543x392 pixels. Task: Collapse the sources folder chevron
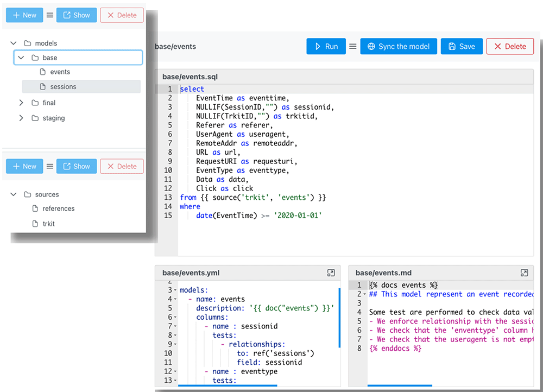click(x=14, y=194)
